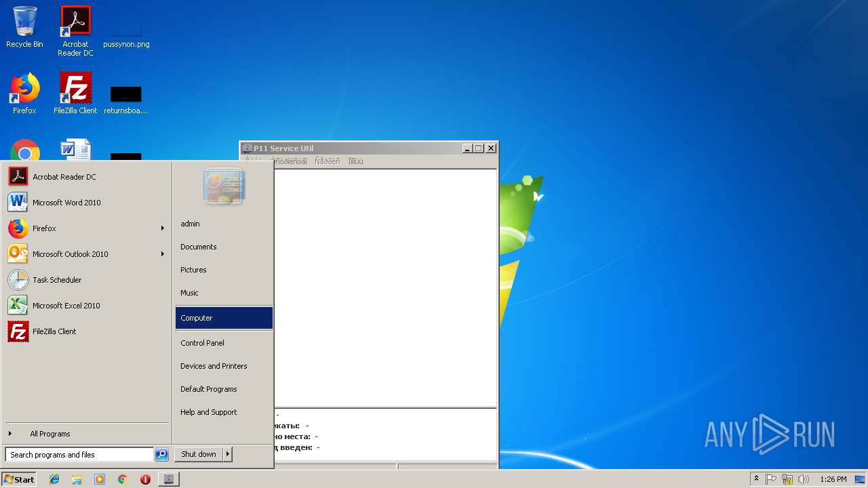Open Documents from the Start menu
This screenshot has height=488, width=868.
click(x=224, y=247)
